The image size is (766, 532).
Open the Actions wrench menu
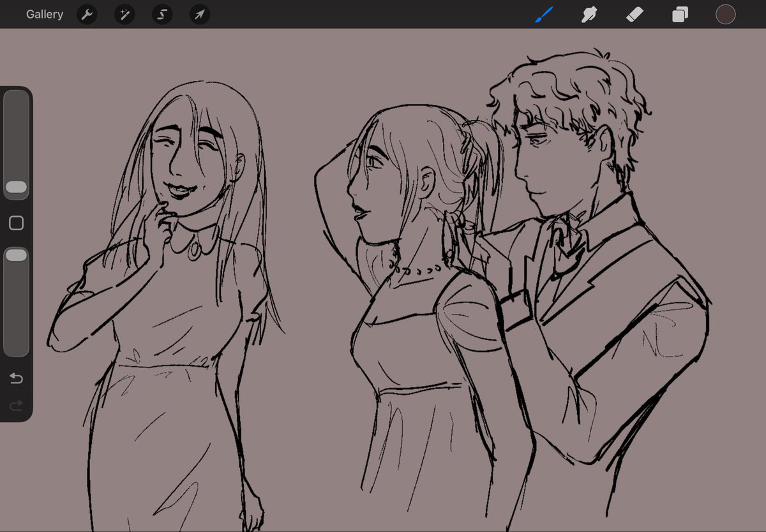tap(87, 14)
